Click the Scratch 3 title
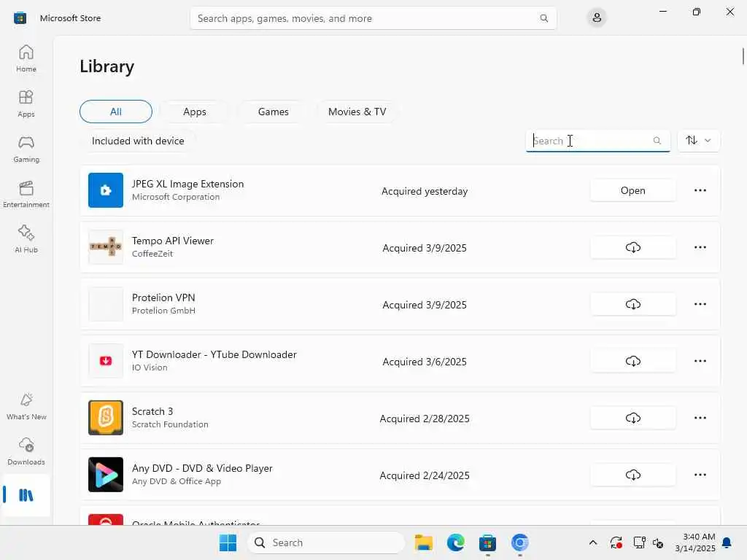 152,411
